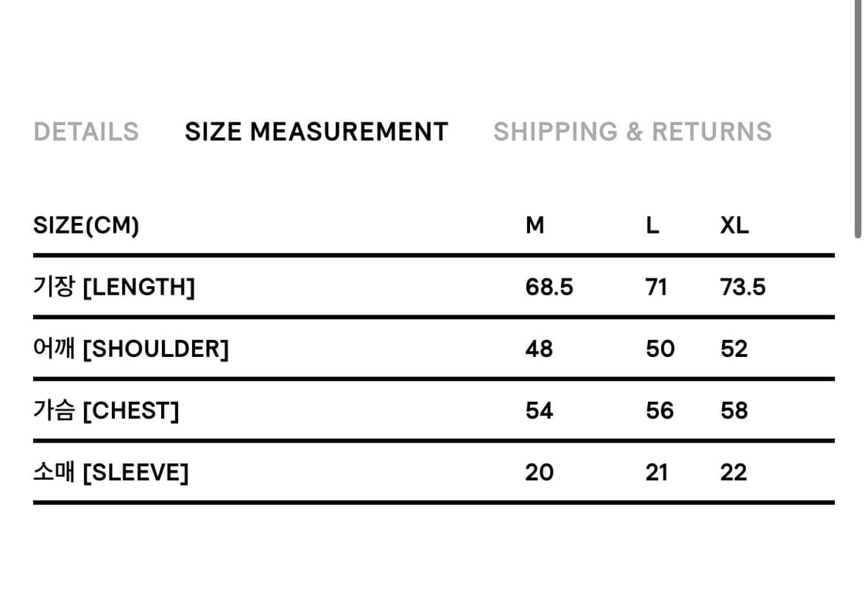Click the XL size column header

click(x=735, y=225)
